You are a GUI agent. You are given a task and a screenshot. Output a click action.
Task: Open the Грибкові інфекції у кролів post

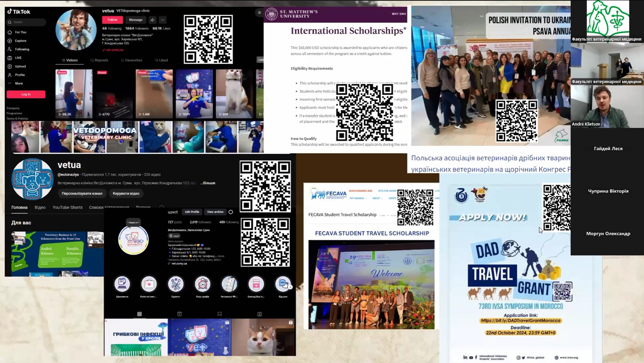click(136, 337)
